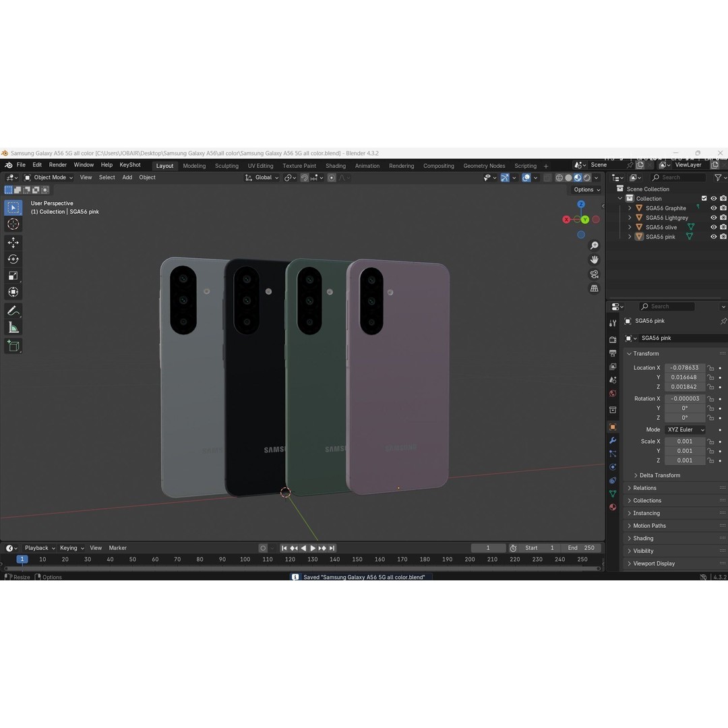
Task: Switch to the Shading workspace tab
Action: pos(336,166)
